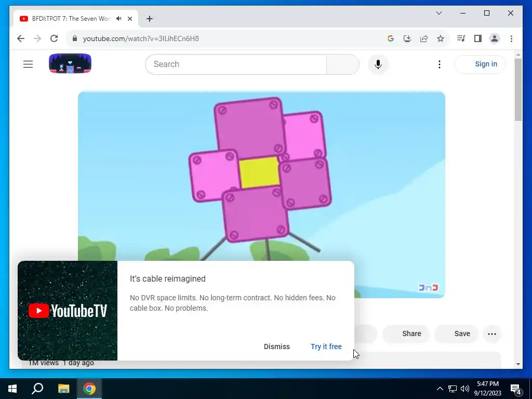Dismiss the YouTube TV promo
Screen dimensions: 532x399
(277, 347)
